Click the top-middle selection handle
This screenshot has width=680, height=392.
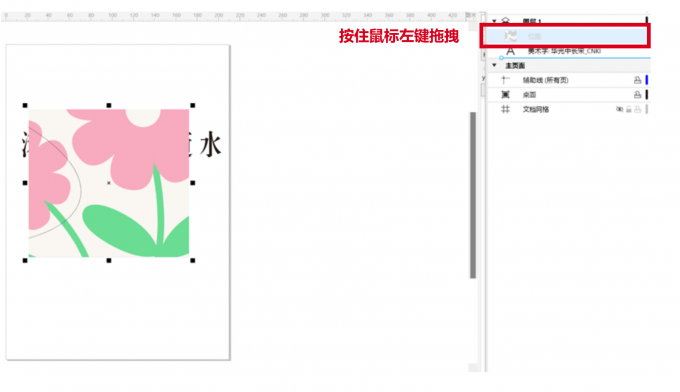[109, 105]
